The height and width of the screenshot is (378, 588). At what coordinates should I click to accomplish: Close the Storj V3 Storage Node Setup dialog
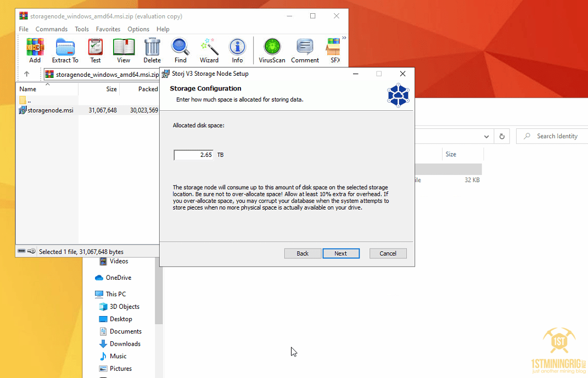tap(402, 74)
